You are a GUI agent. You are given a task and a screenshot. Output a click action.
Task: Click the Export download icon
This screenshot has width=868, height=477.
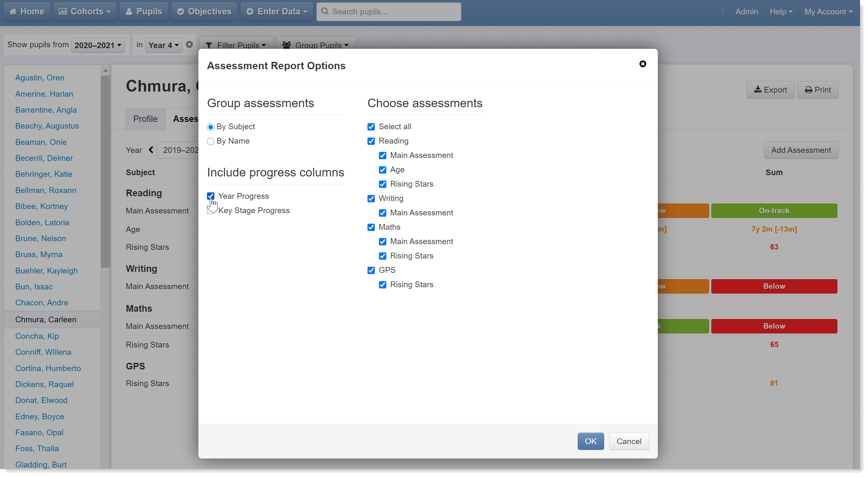758,89
